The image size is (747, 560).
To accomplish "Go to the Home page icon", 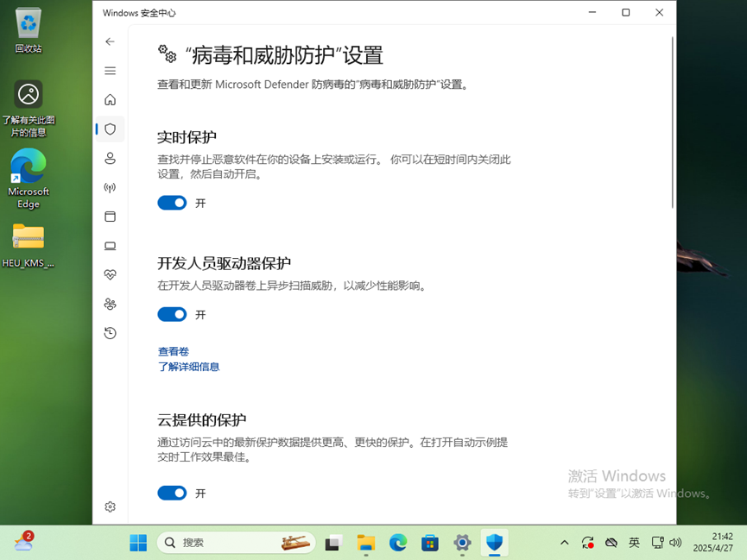I will (110, 100).
